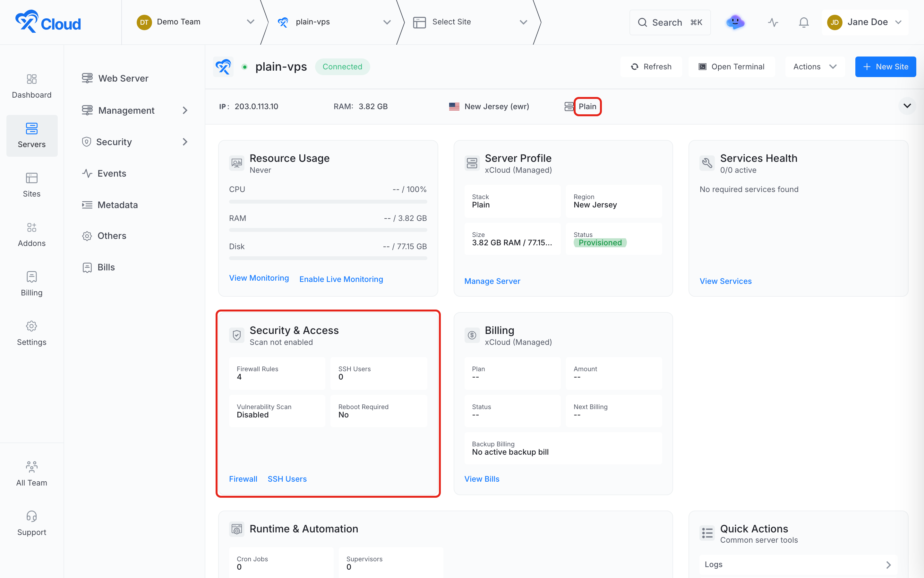Click the Quick Actions list icon

(707, 533)
